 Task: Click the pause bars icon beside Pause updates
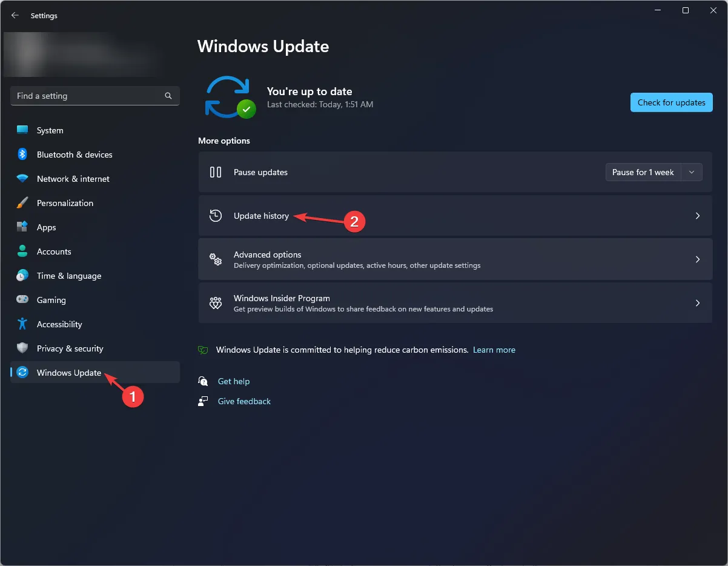(x=216, y=172)
